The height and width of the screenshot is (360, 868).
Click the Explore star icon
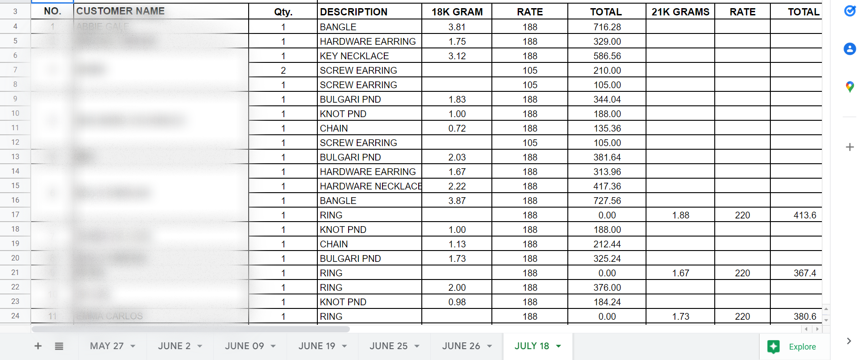coord(774,346)
